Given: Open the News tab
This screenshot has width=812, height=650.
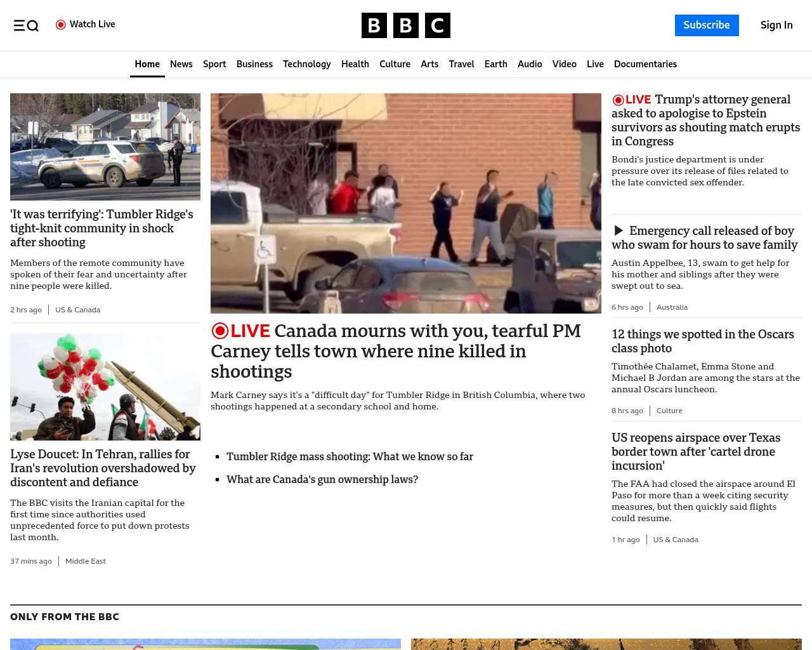Looking at the screenshot, I should point(181,64).
